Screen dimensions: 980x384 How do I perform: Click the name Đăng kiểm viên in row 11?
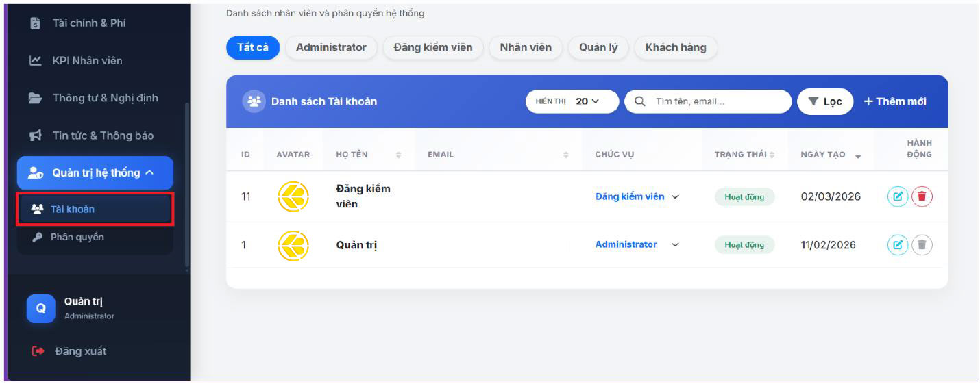[363, 196]
